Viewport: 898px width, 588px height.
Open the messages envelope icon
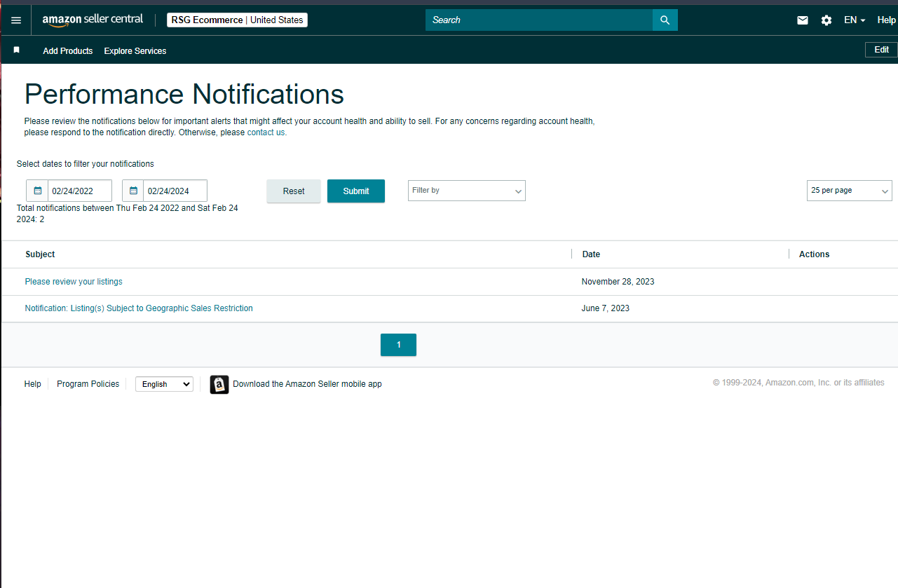803,20
